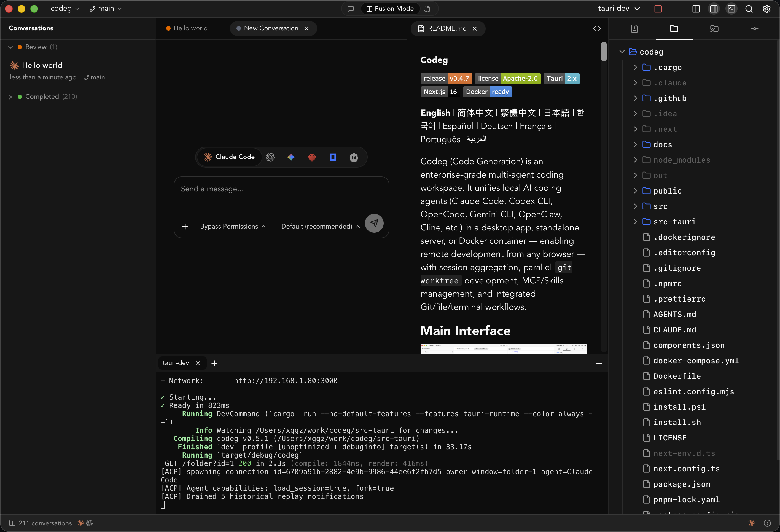Screen dimensions: 780x532
Task: Open the git commit icon in the right panel
Action: (754, 29)
